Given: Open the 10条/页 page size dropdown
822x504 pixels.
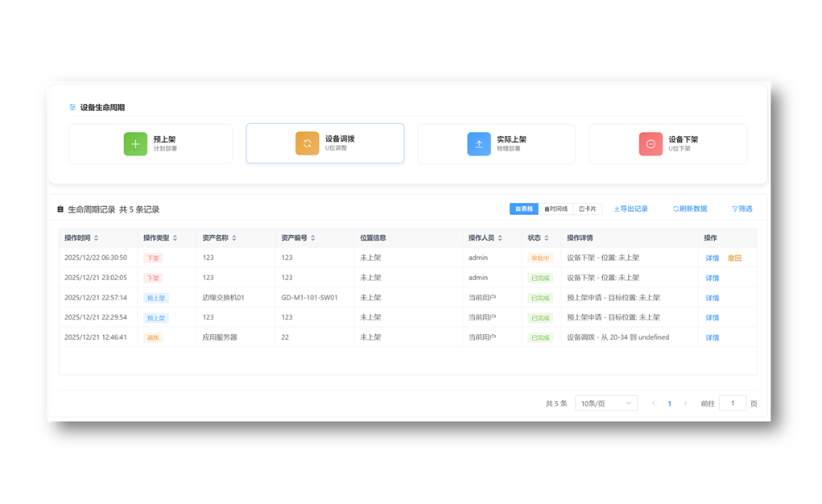Looking at the screenshot, I should (x=606, y=403).
